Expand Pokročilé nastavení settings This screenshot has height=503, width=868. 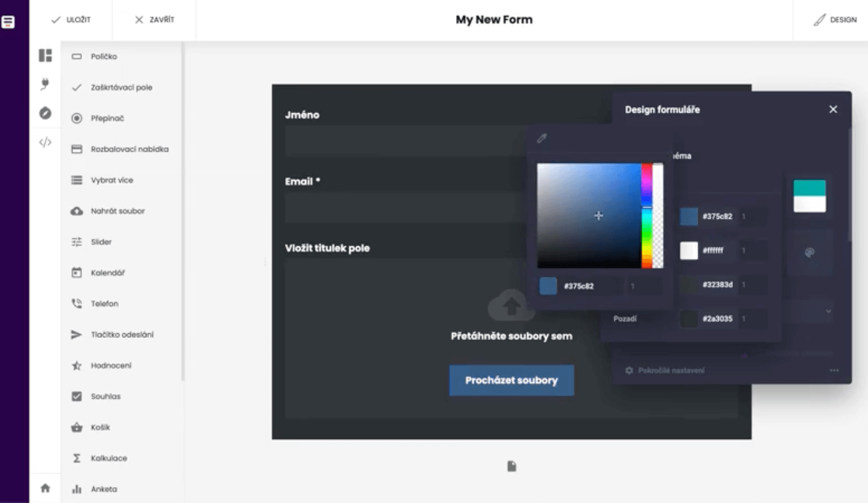(671, 370)
